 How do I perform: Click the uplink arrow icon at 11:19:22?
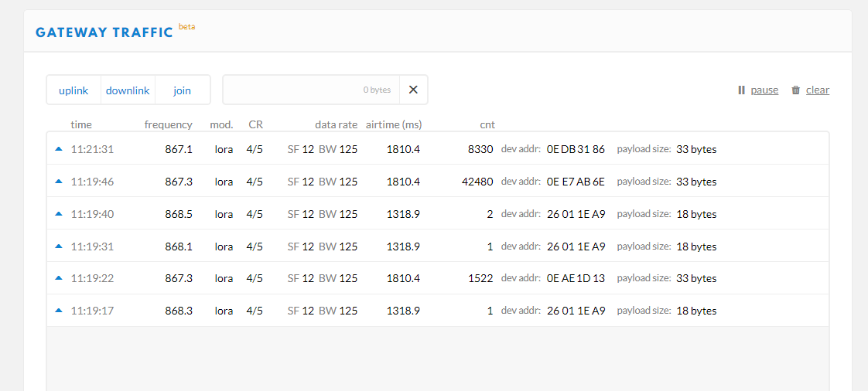pos(59,279)
